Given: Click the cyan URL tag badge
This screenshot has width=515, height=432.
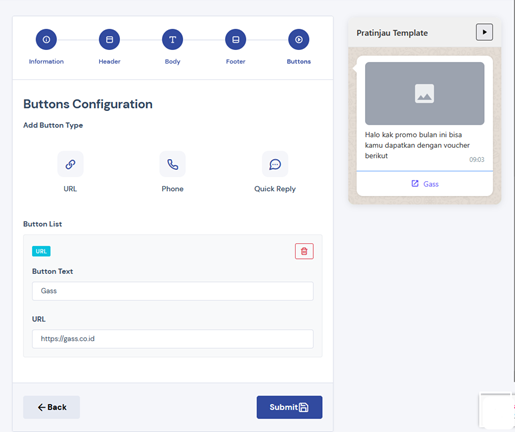Looking at the screenshot, I should [41, 251].
